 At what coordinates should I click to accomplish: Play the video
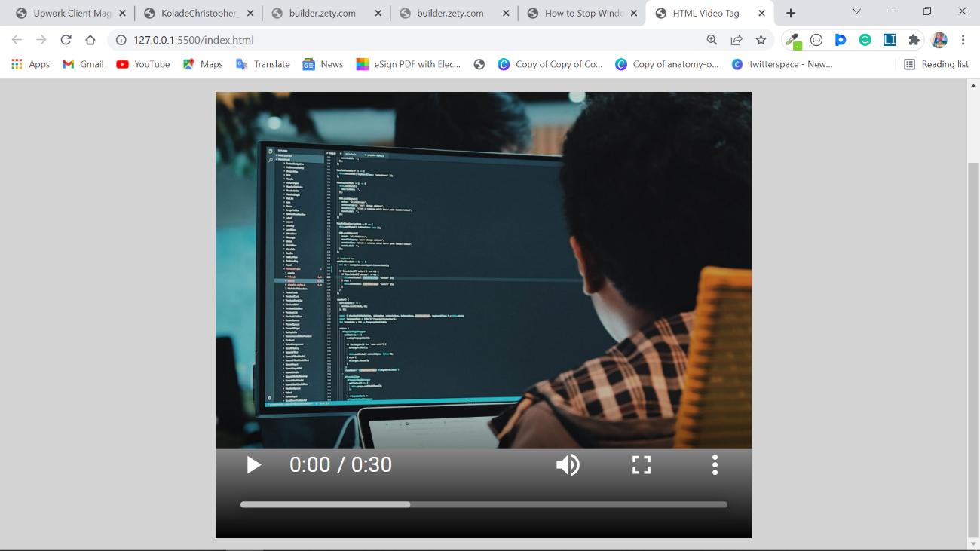[x=254, y=465]
